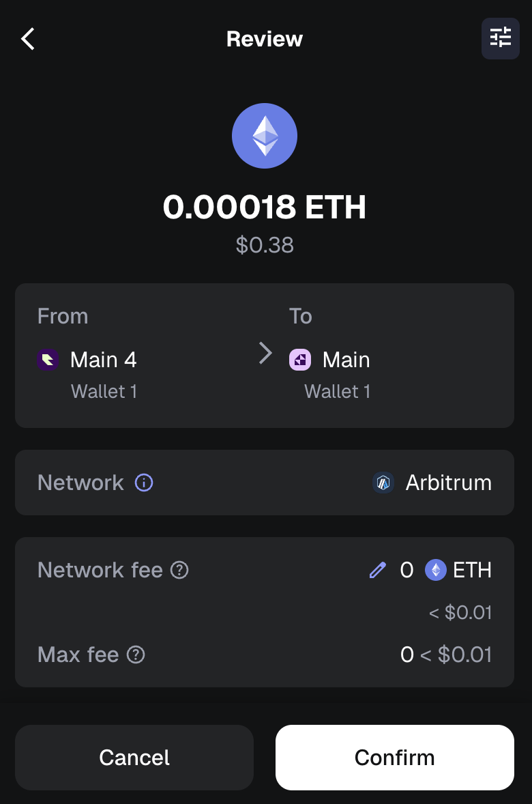
Task: Click the Arbitrum network logo
Action: click(383, 483)
